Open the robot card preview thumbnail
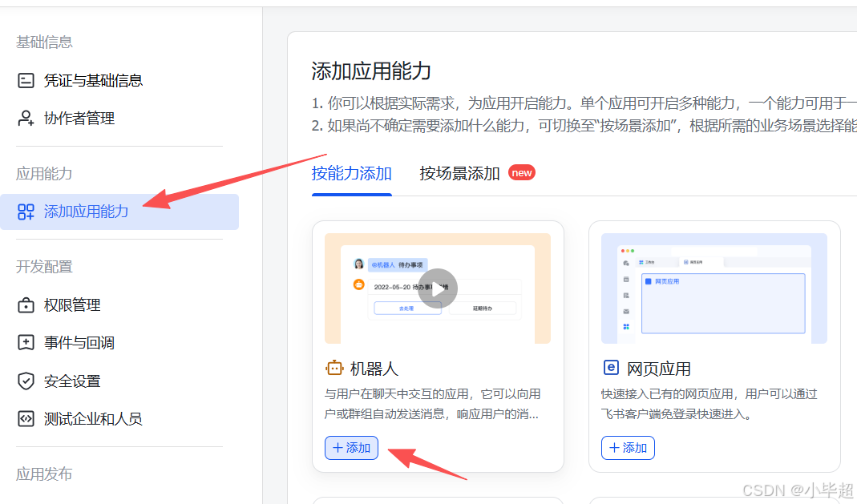The height and width of the screenshot is (504, 857). click(437, 288)
